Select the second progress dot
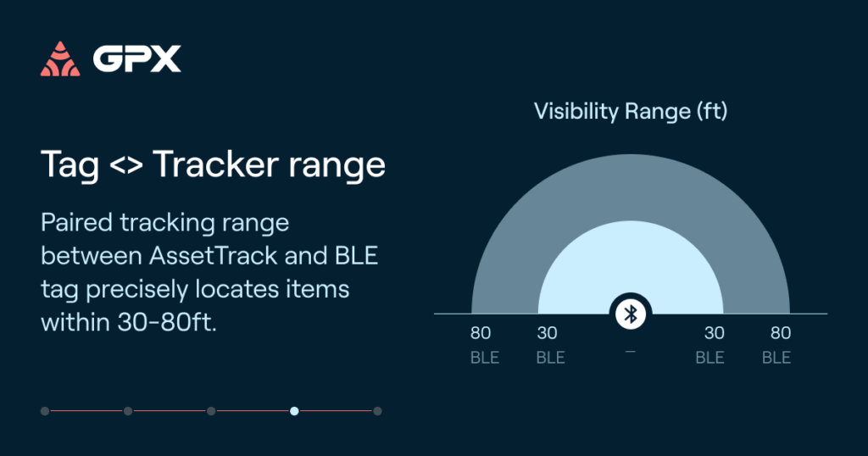This screenshot has height=456, width=868. (128, 411)
